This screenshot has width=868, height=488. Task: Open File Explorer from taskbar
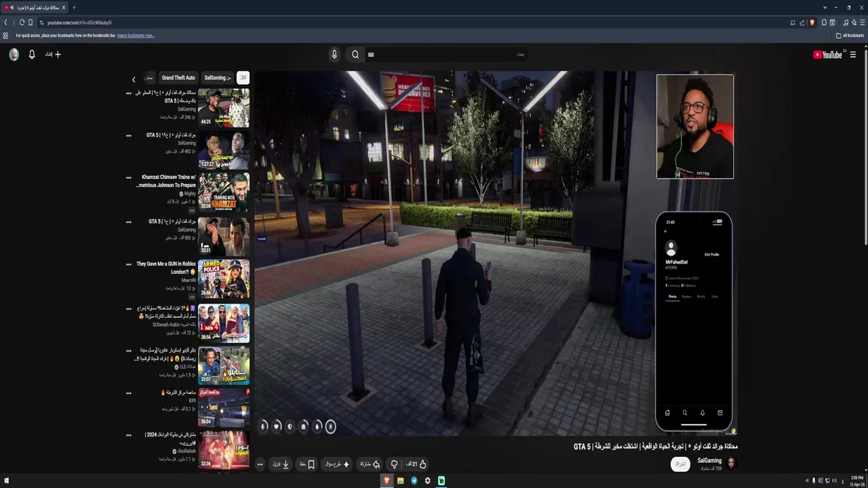click(x=400, y=481)
